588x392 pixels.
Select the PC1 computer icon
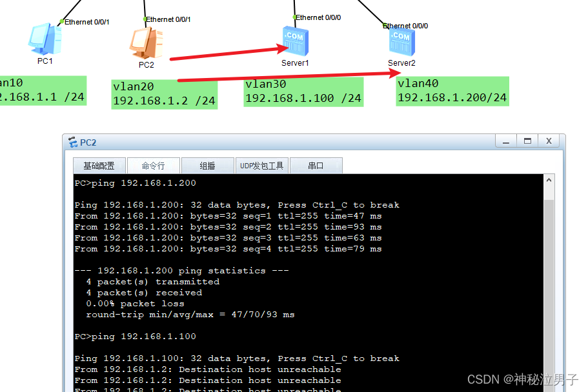[45, 39]
